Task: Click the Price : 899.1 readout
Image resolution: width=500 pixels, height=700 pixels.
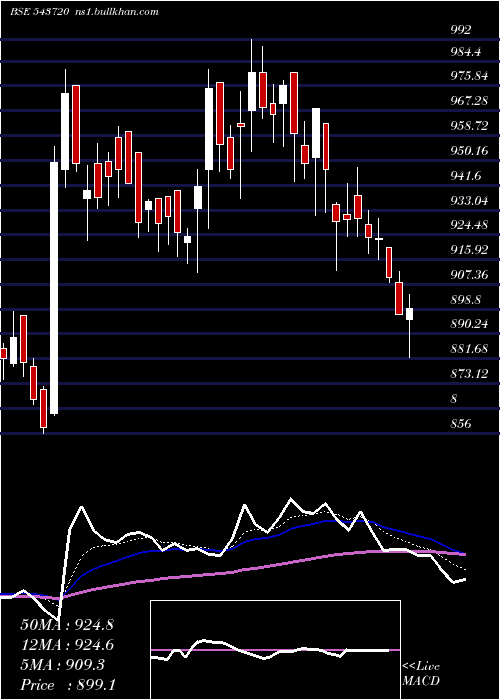Action: [x=67, y=685]
